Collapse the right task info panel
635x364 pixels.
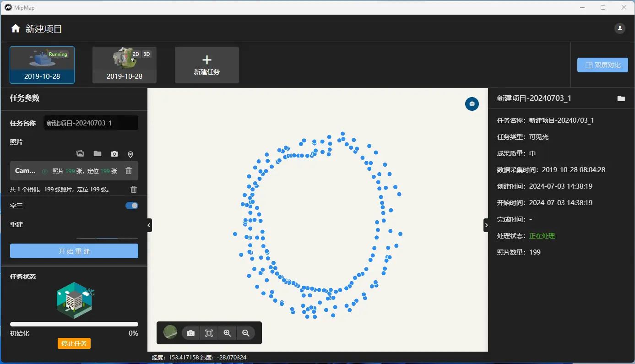pos(486,225)
